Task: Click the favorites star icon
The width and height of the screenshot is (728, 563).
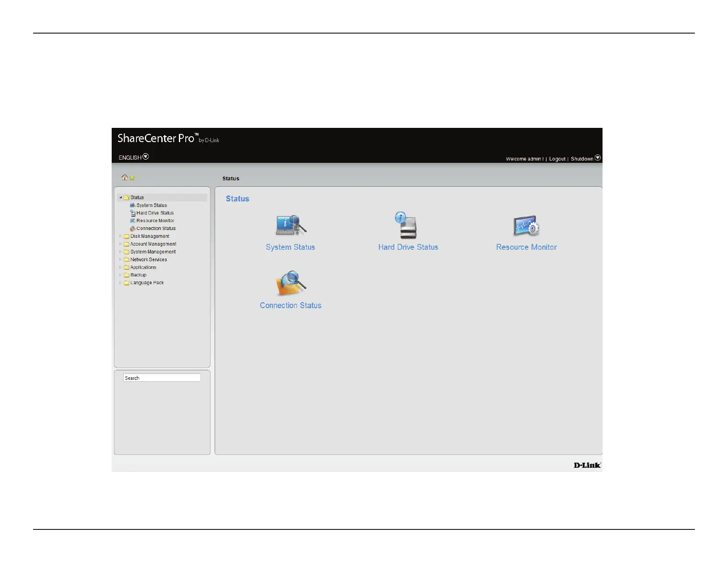Action: (x=132, y=178)
